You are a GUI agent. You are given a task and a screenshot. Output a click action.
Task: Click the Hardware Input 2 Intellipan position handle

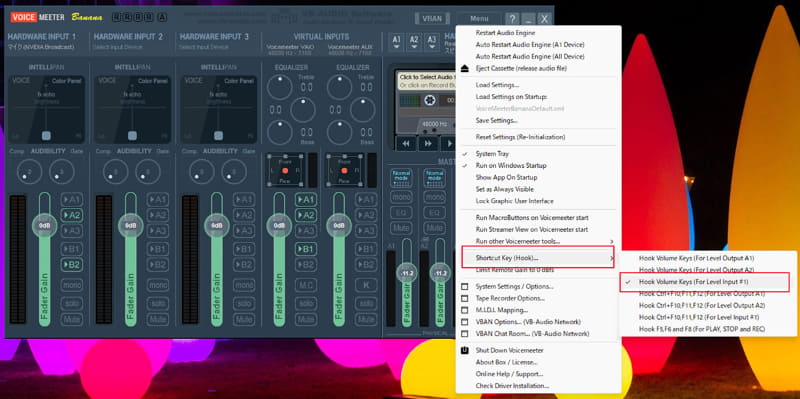coord(132,136)
